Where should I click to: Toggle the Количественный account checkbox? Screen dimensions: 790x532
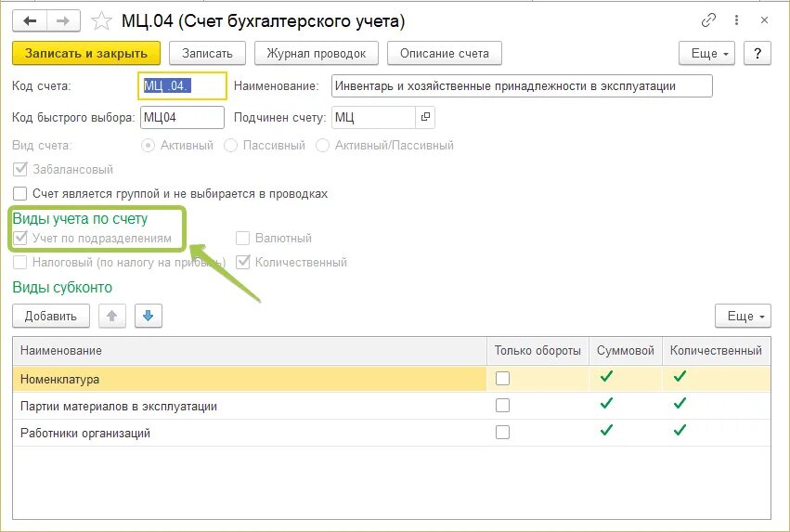pos(243,262)
